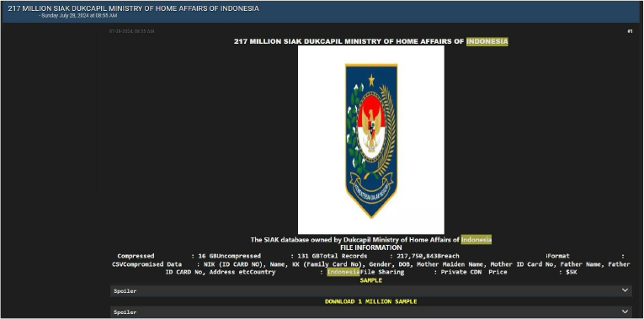Click the $5K price value
Image resolution: width=644 pixels, height=319 pixels.
point(571,272)
